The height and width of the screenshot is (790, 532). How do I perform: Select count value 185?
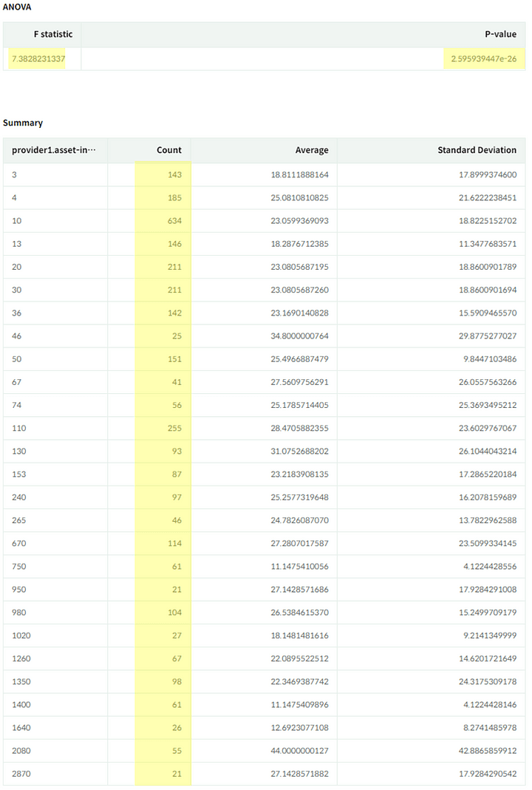174,198
